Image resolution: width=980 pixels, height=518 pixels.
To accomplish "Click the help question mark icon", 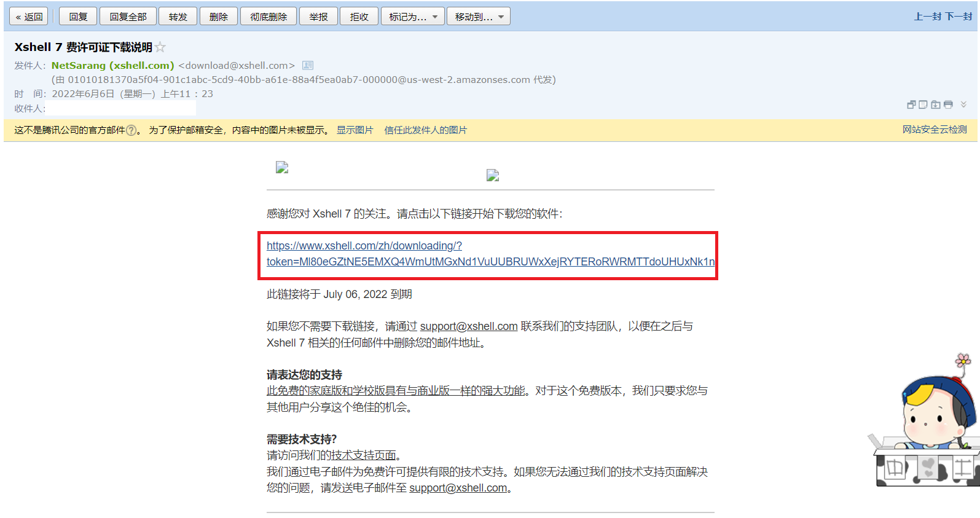I will click(x=131, y=130).
